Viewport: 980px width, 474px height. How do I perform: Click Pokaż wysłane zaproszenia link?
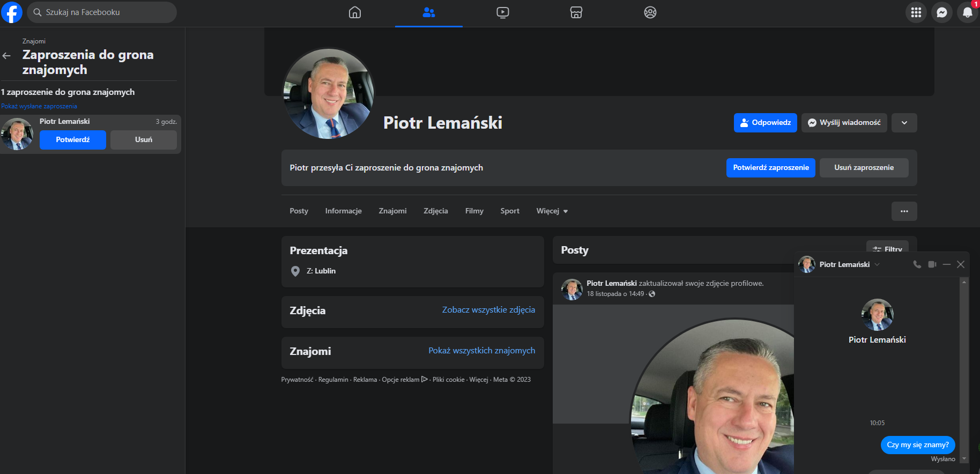point(39,106)
